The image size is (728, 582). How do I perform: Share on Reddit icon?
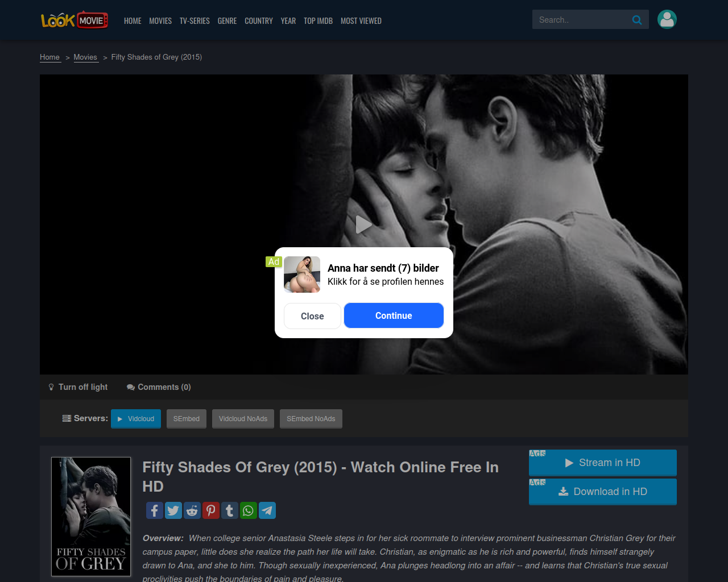(192, 510)
